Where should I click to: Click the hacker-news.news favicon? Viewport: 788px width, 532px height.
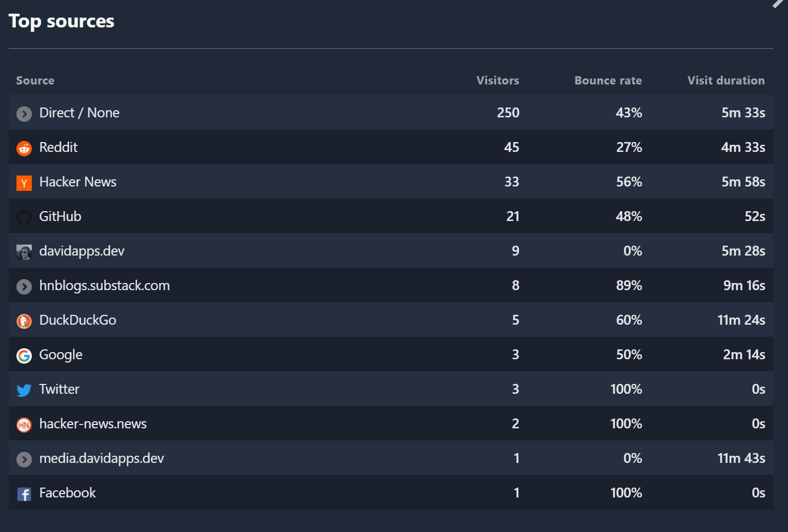pyautogui.click(x=24, y=425)
